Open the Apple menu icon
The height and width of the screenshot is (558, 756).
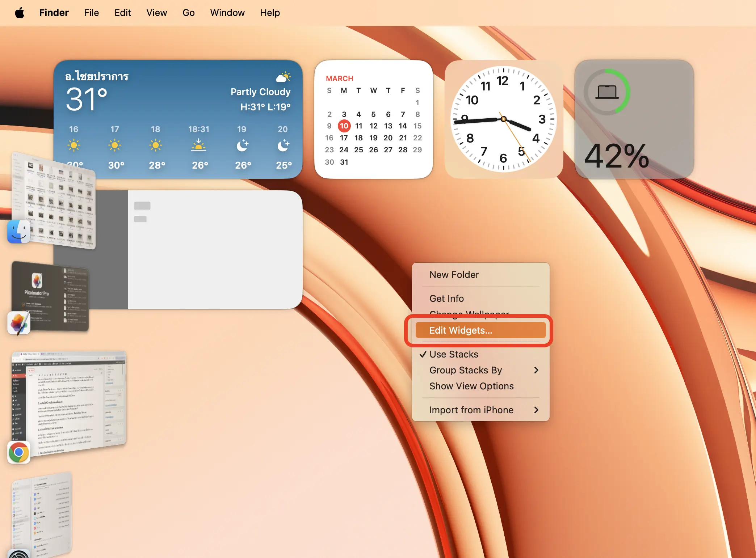coord(20,13)
